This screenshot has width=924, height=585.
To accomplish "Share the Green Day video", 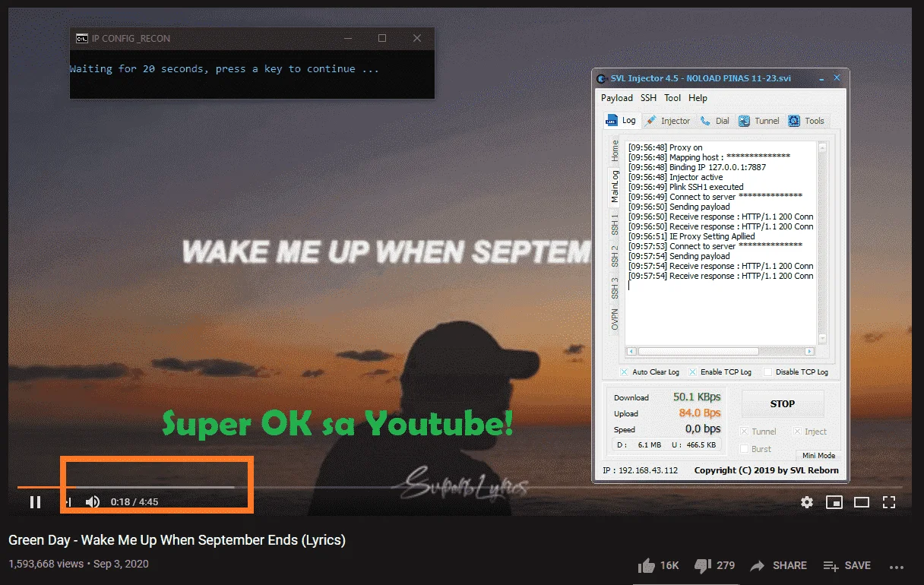I will 778,565.
